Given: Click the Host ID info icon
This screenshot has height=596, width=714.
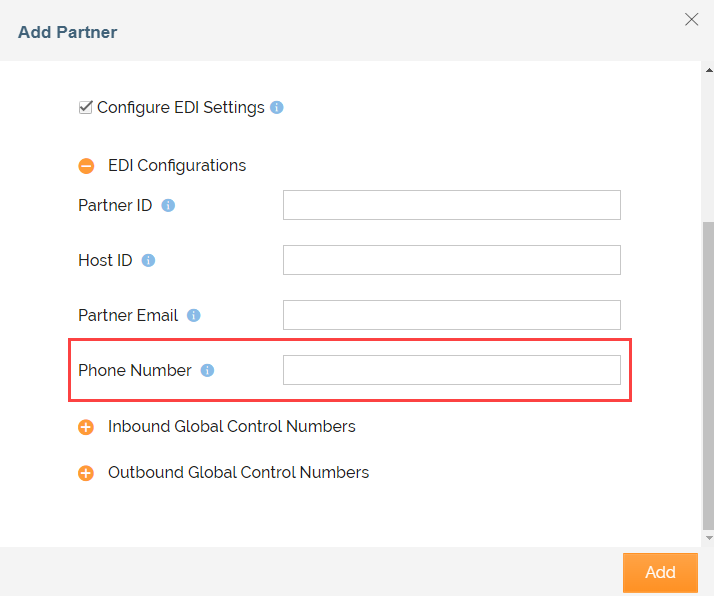Looking at the screenshot, I should tap(148, 261).
